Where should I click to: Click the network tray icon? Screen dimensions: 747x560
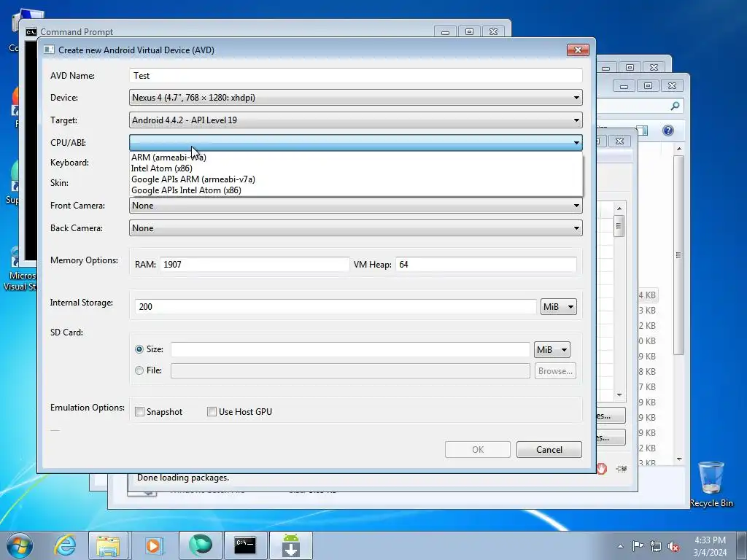(656, 546)
